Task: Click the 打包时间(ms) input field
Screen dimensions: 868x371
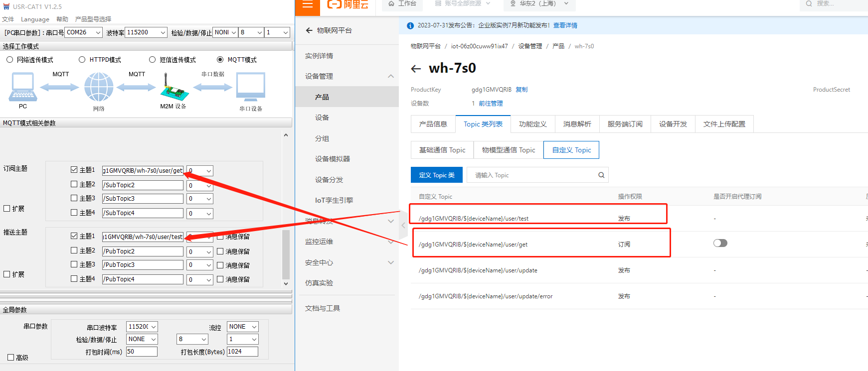Action: [142, 352]
